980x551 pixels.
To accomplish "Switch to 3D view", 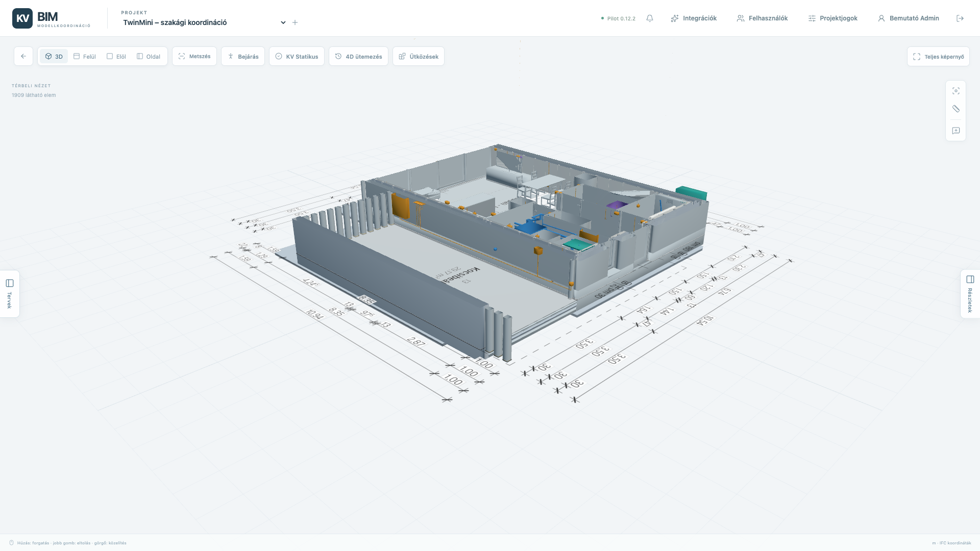I will click(54, 56).
